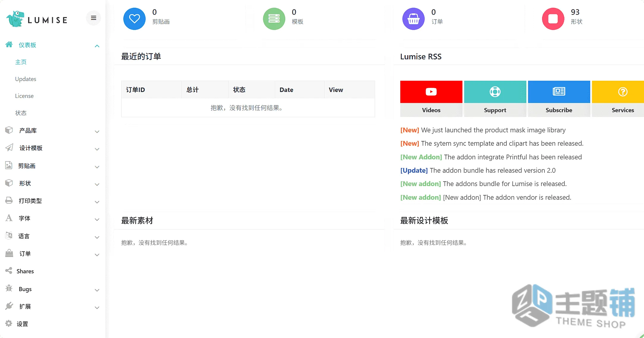Screen dimensions: 644x338
Task: Open the 设置 sidebar item
Action: (x=22, y=324)
